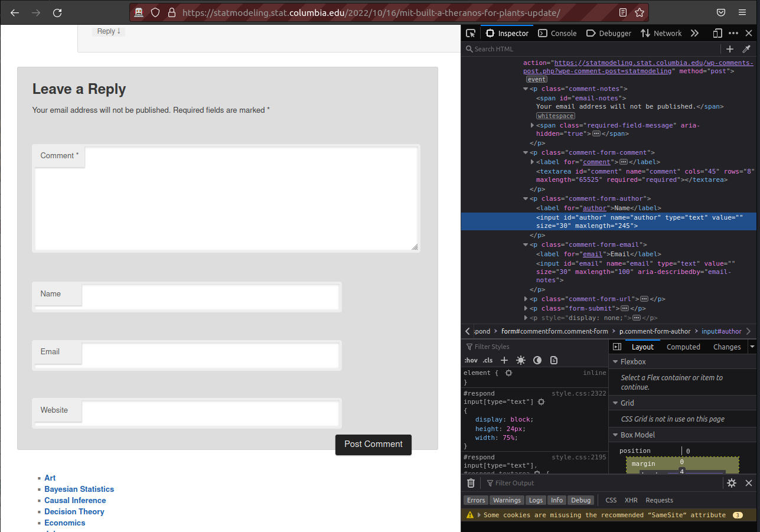Toggle the Warnings console filter
Image resolution: width=760 pixels, height=532 pixels.
(x=507, y=500)
